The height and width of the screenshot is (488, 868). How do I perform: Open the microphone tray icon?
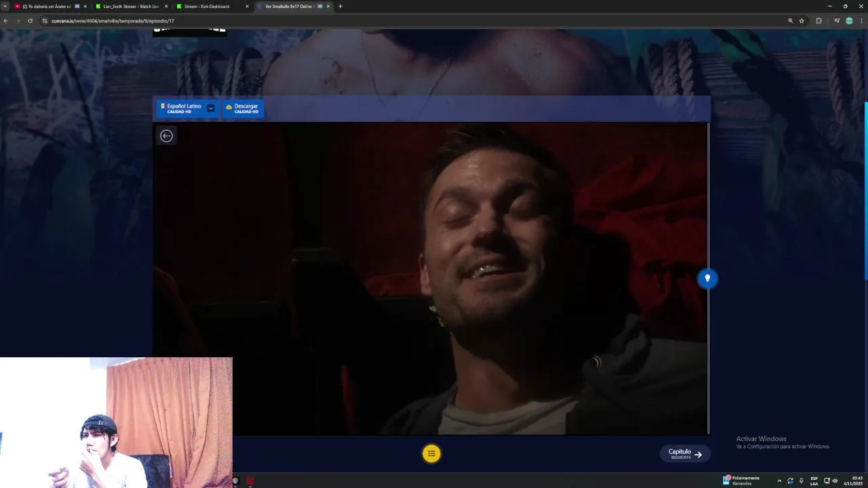click(801, 481)
